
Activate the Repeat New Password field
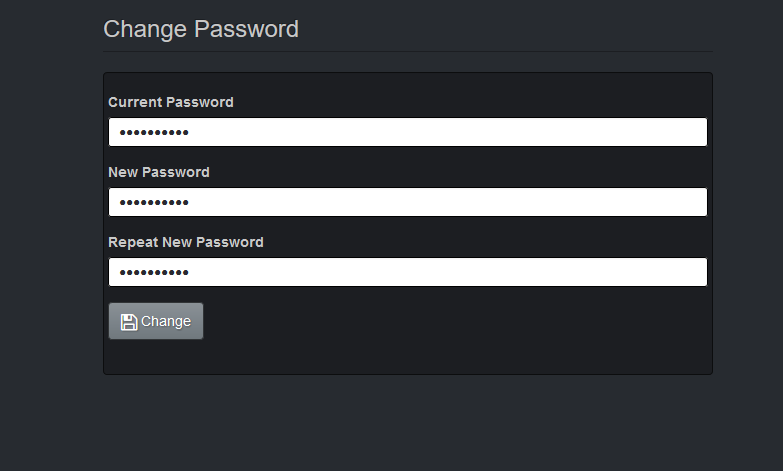tap(407, 272)
